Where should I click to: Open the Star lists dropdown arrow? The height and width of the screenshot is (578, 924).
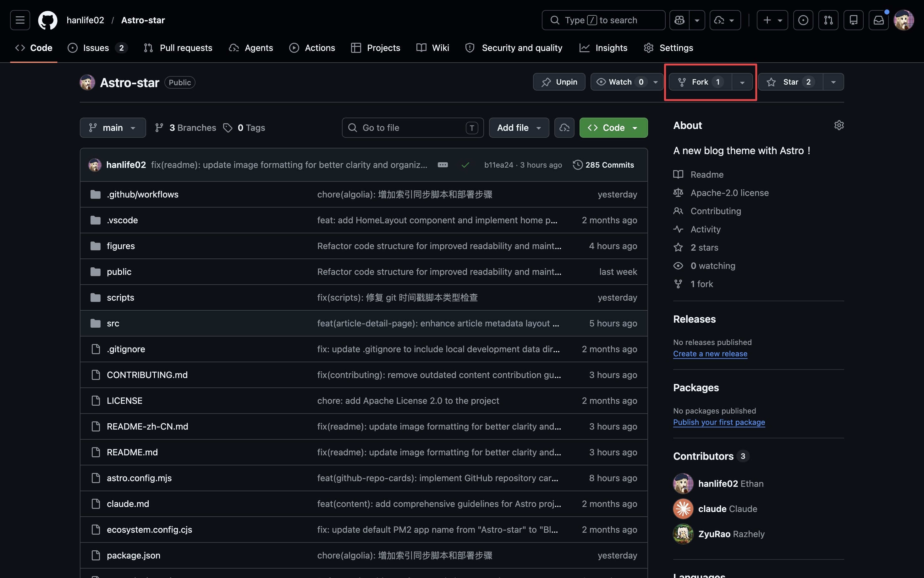point(833,82)
